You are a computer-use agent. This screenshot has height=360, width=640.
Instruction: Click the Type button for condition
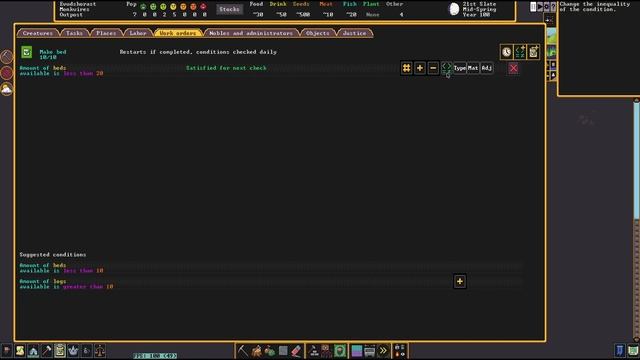[x=460, y=68]
